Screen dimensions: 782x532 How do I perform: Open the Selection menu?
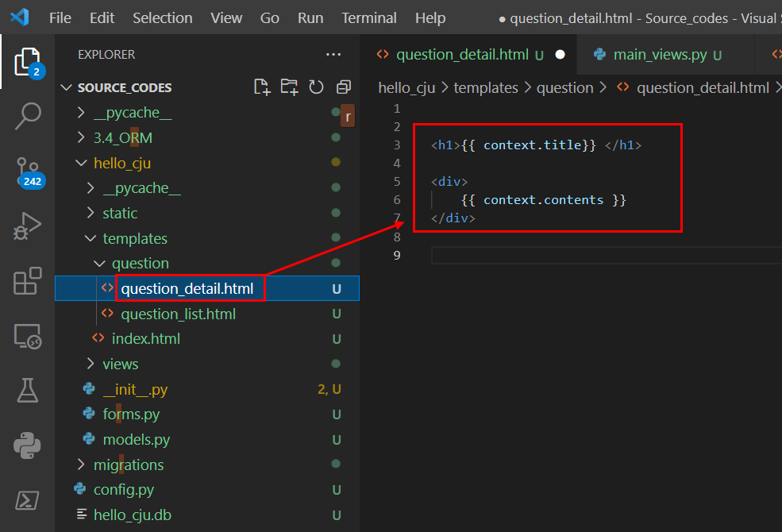click(163, 18)
